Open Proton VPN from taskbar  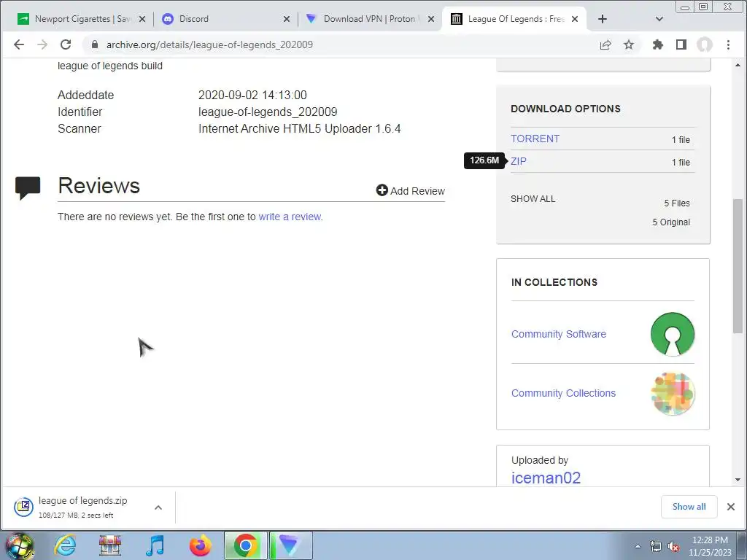pos(290,545)
